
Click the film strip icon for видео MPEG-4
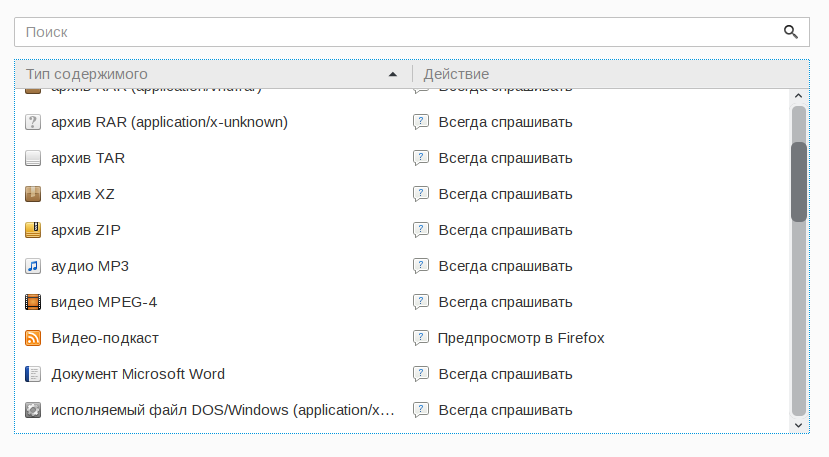[x=33, y=302]
